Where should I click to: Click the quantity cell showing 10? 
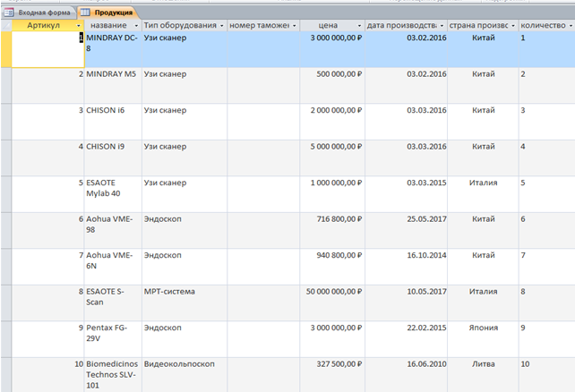pos(546,375)
